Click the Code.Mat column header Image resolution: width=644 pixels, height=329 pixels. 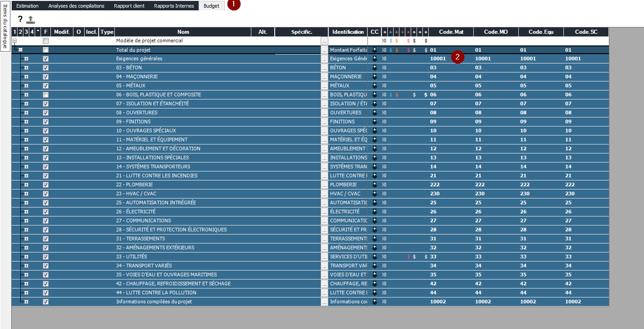coord(451,32)
